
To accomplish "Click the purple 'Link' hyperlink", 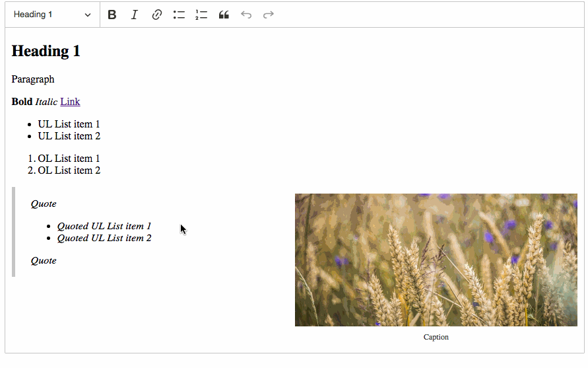I will click(x=70, y=102).
